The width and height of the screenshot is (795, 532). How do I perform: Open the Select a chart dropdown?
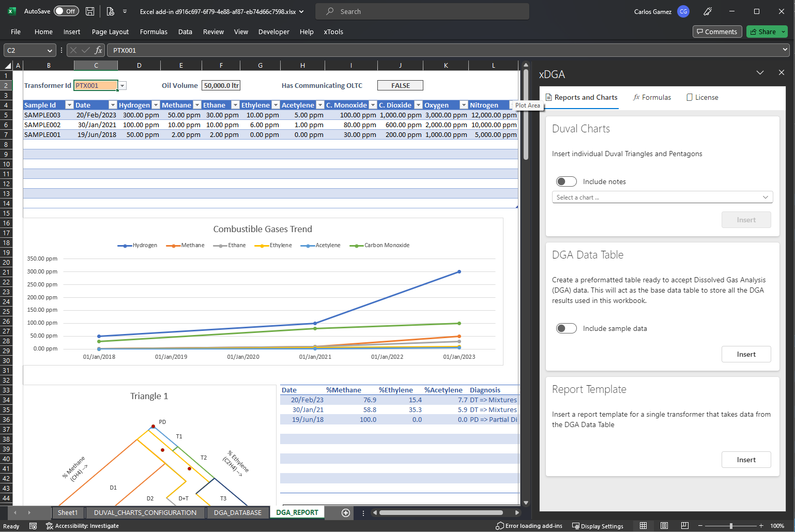tap(662, 197)
